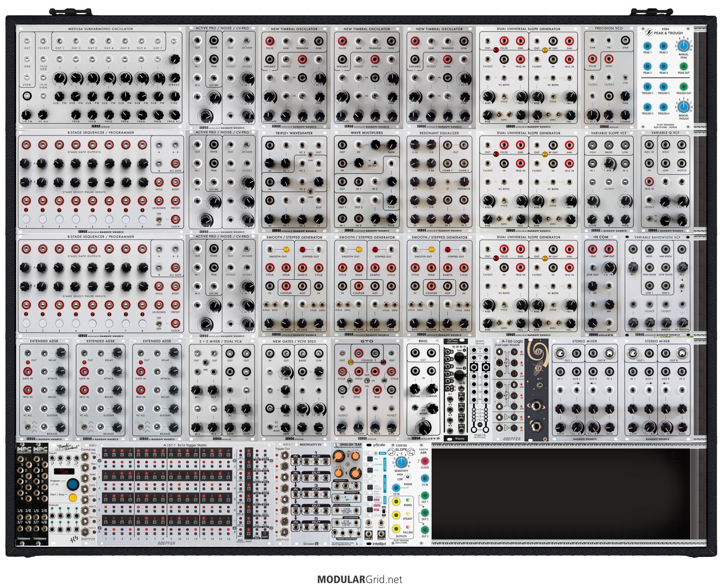
Task: Click the yellow RISING output on CGS762 Slope
Action: [x=397, y=502]
